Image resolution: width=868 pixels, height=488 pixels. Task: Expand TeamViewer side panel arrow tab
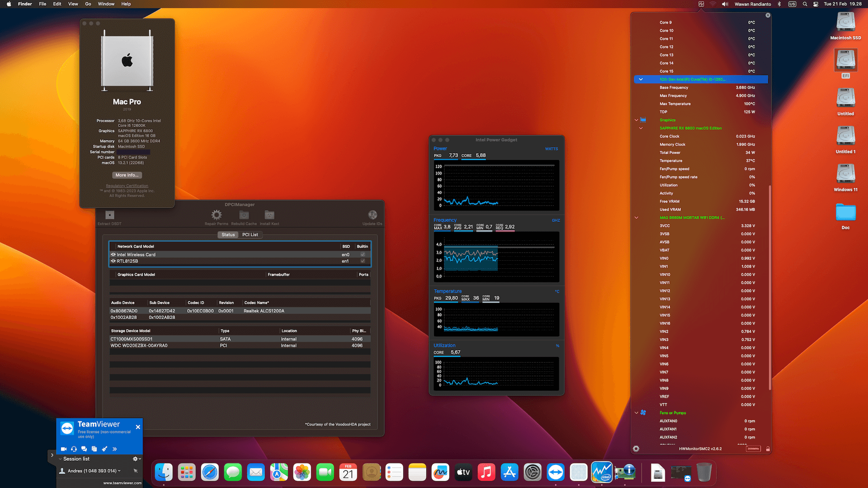52,455
